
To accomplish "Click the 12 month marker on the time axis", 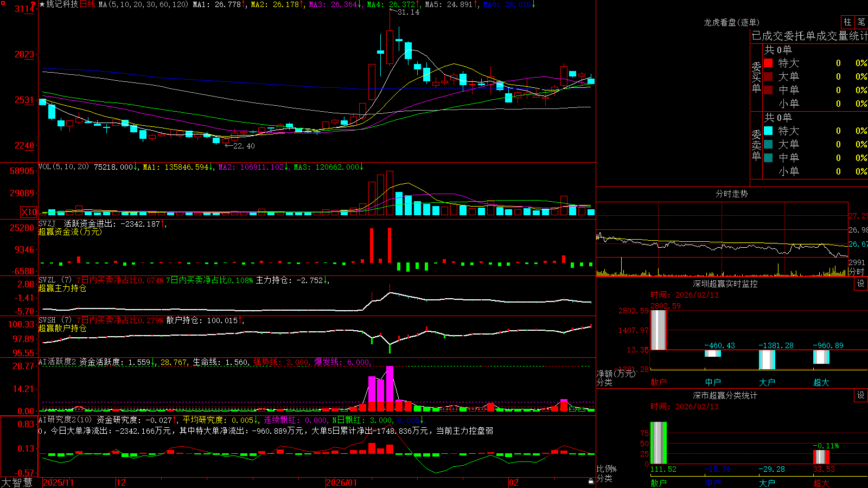I will click(x=122, y=482).
